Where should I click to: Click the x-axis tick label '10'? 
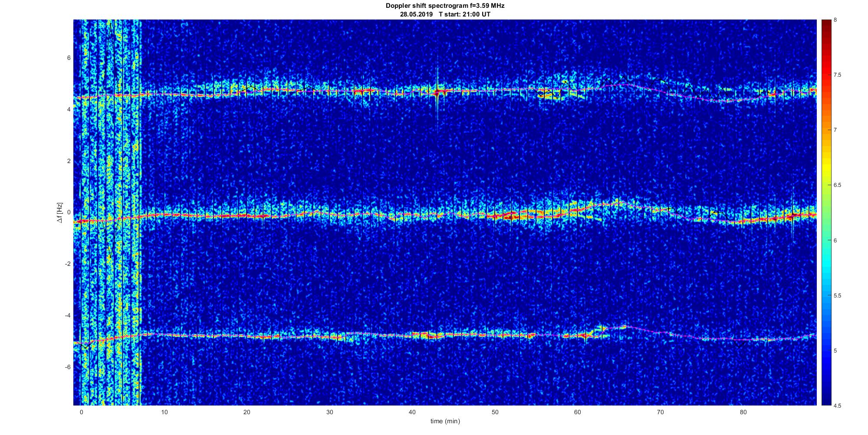tap(164, 412)
